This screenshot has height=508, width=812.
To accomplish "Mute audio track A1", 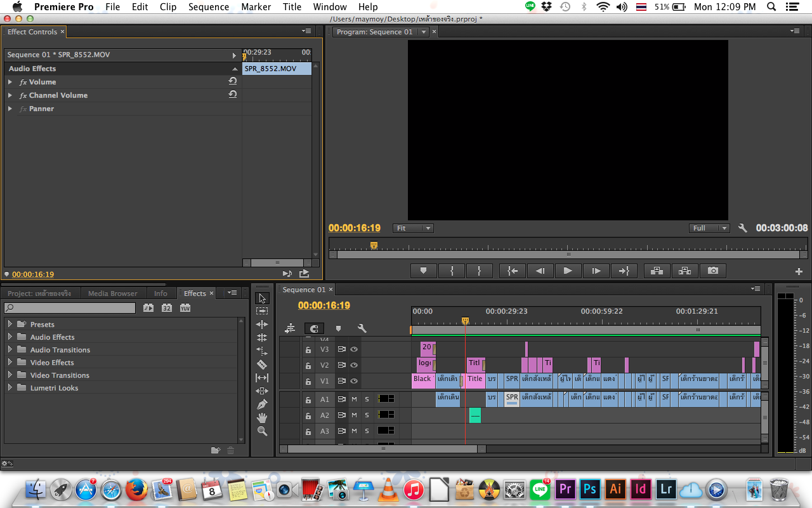I will 354,399.
